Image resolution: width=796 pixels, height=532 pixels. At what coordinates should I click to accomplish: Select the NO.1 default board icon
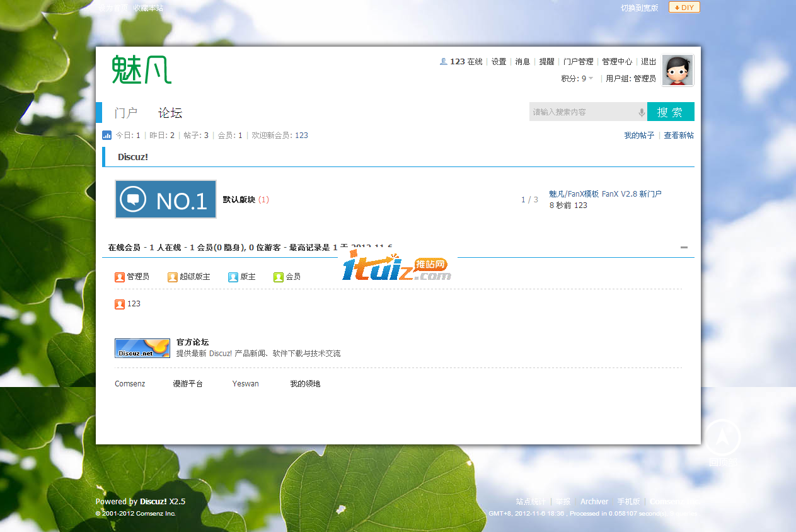pos(165,199)
